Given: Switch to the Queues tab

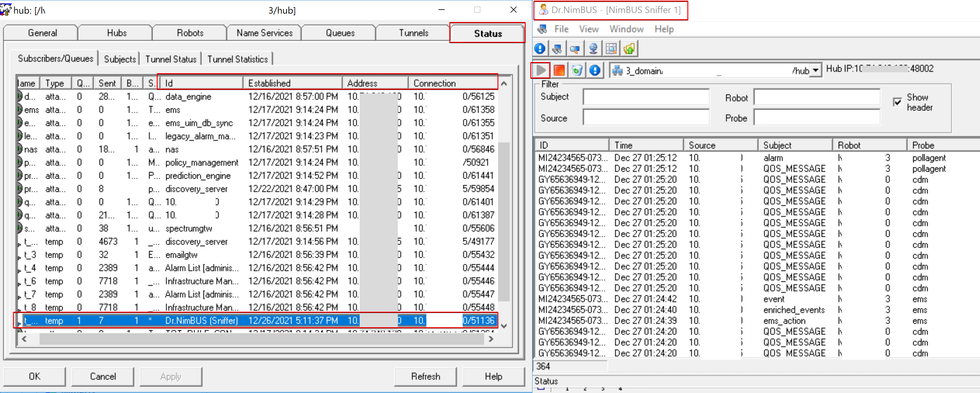Looking at the screenshot, I should click(x=340, y=33).
